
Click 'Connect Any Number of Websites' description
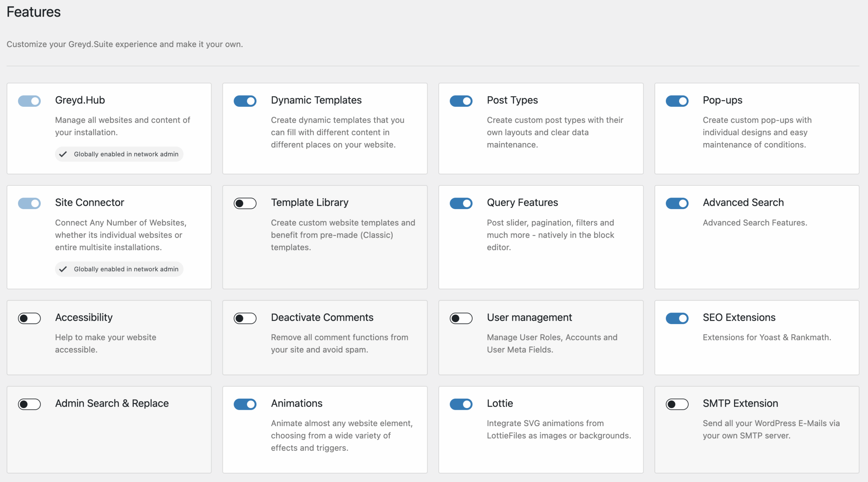[x=121, y=235]
